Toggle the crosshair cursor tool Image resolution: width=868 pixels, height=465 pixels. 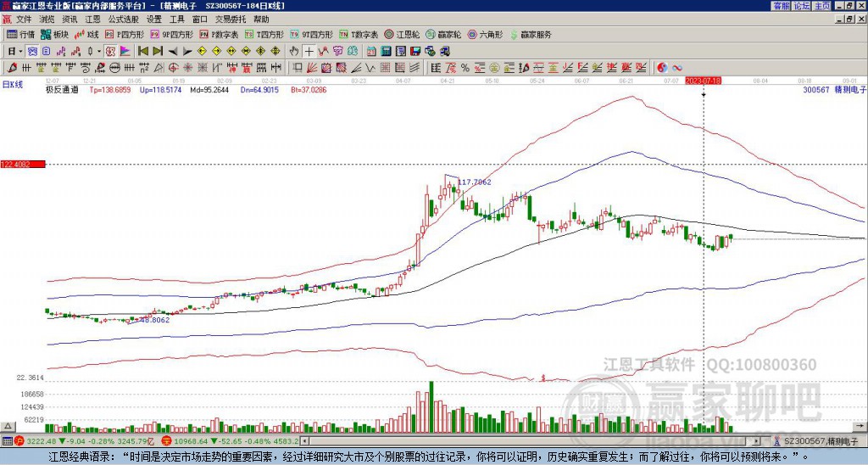309,52
